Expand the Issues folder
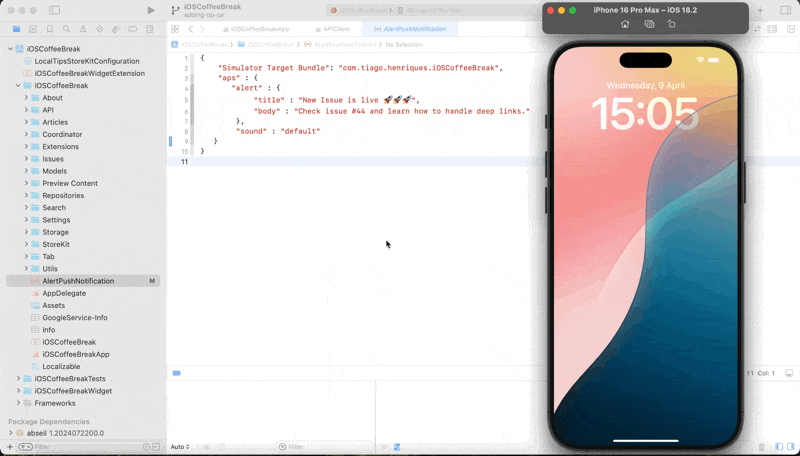800x456 pixels. pyautogui.click(x=27, y=159)
